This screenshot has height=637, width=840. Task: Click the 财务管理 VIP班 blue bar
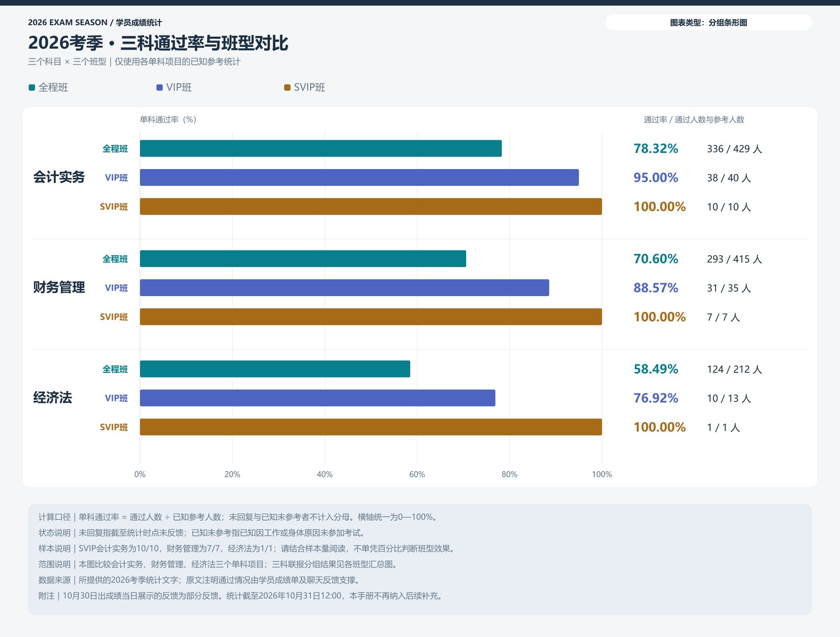pos(344,288)
